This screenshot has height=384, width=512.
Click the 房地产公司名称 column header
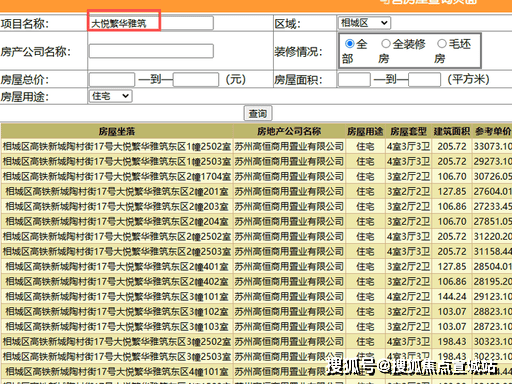[x=289, y=131]
